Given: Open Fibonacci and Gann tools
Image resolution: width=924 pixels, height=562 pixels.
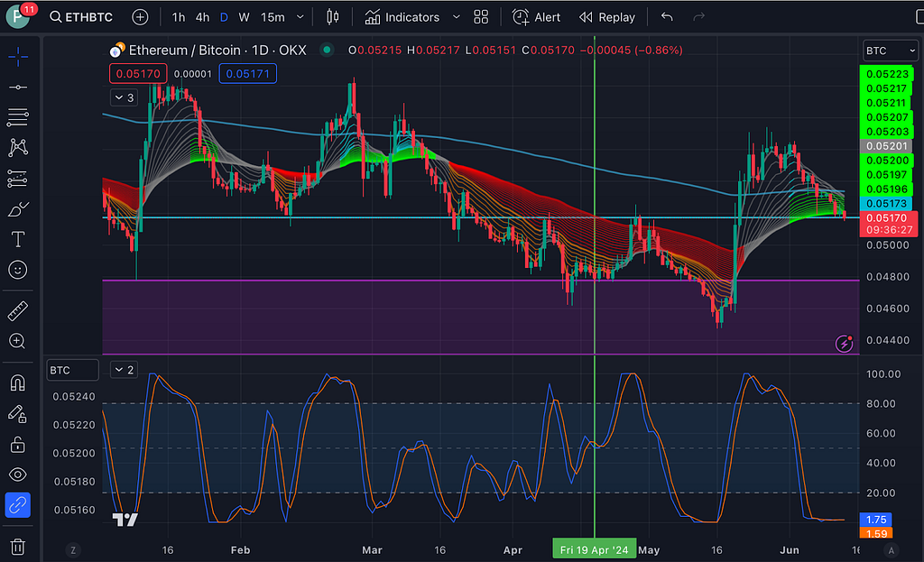Looking at the screenshot, I should click(18, 117).
